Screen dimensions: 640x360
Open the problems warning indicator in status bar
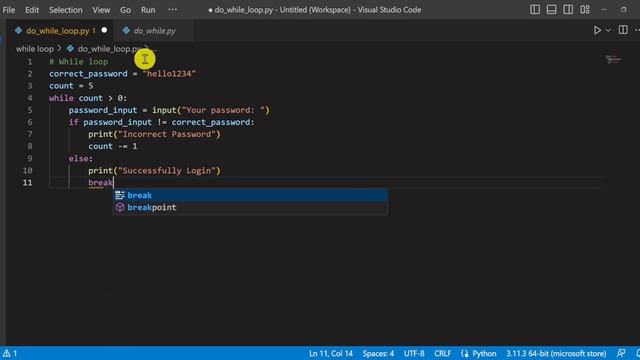[10, 353]
